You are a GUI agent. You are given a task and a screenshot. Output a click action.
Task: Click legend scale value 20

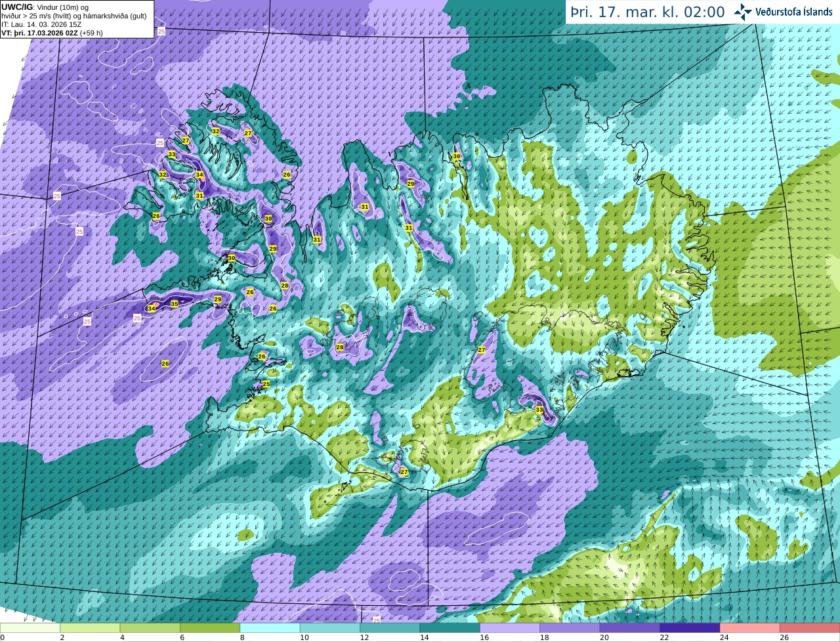coord(604,637)
